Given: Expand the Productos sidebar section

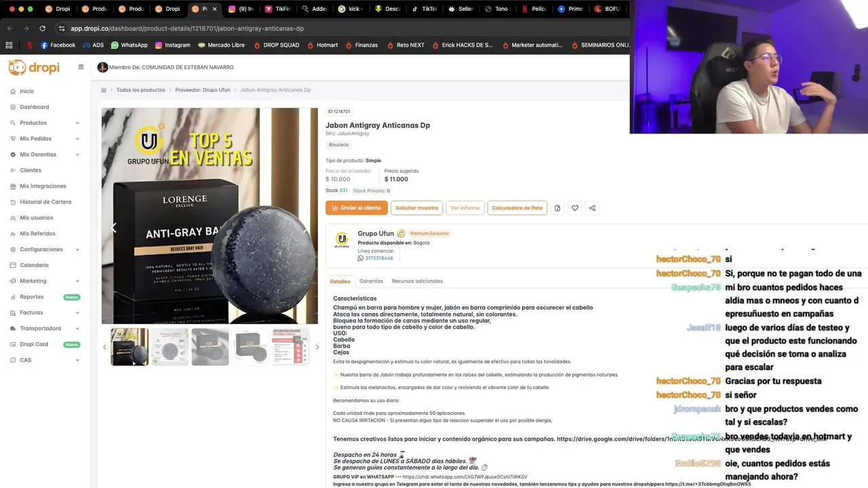Looking at the screenshot, I should (45, 123).
